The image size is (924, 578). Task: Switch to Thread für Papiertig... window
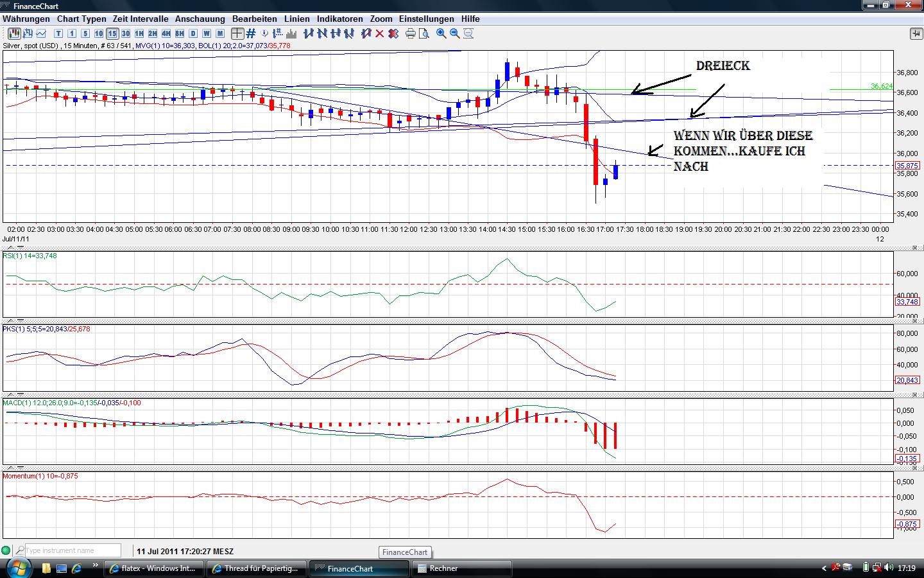[x=257, y=568]
